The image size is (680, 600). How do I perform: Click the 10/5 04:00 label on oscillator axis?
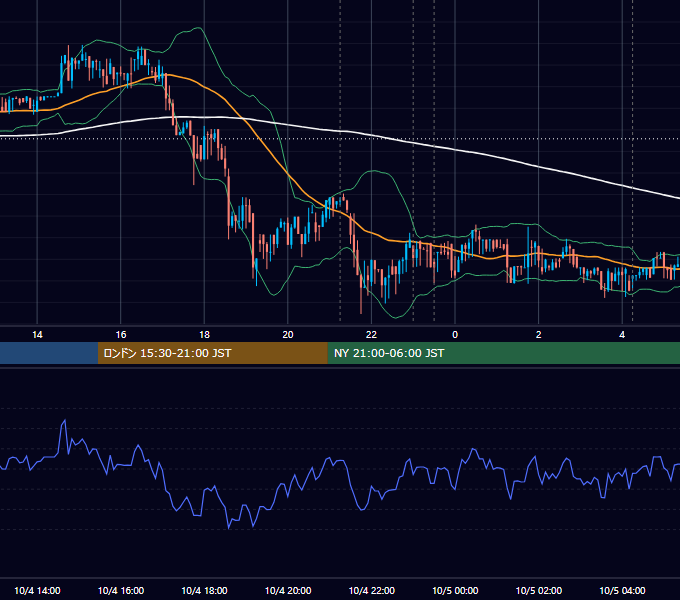point(622,590)
